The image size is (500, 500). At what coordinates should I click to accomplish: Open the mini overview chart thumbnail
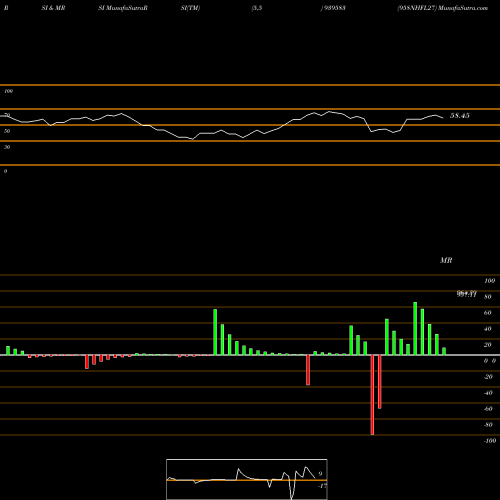tap(247, 479)
